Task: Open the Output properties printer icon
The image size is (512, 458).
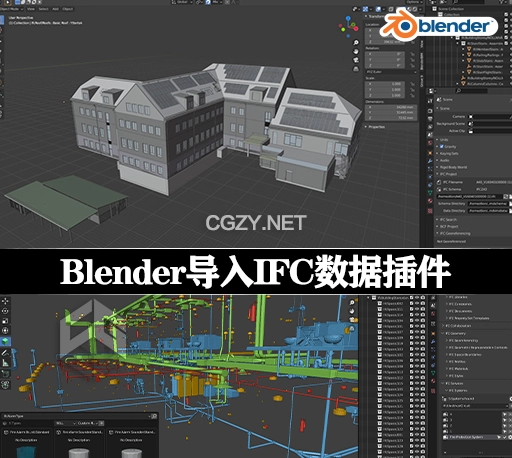Action: click(x=430, y=119)
